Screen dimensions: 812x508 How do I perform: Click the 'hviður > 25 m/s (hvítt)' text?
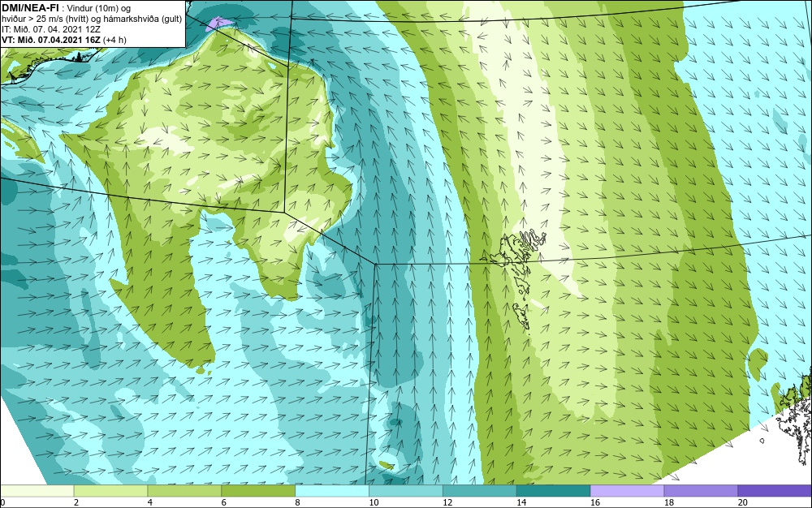(x=43, y=19)
